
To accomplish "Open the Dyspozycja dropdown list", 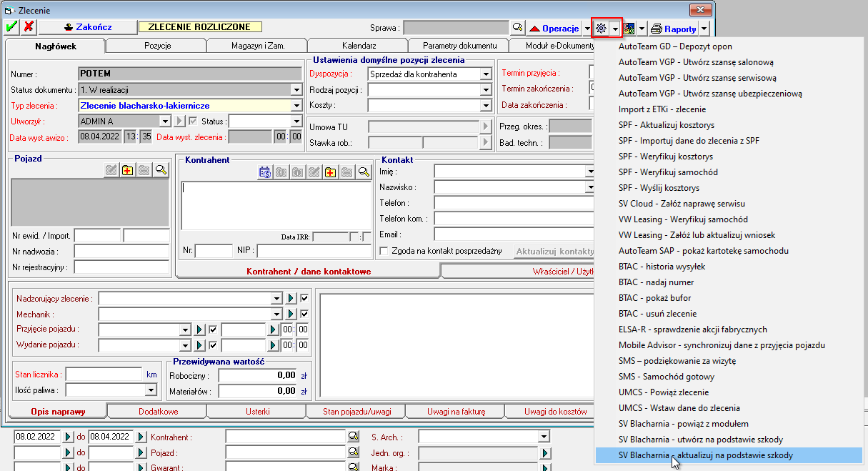I will [x=486, y=74].
